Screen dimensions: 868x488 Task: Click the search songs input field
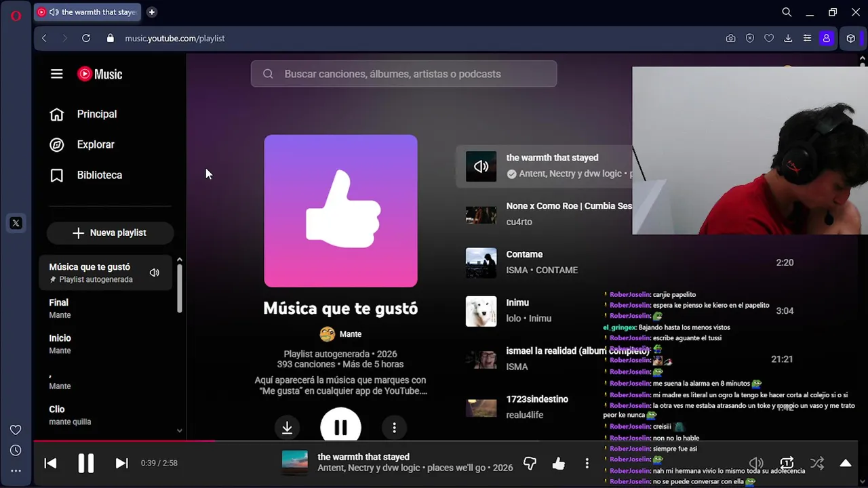403,74
